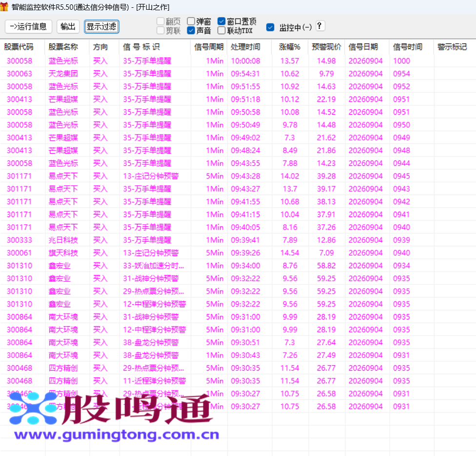Uncheck the 窗口置顶 checkbox
The width and height of the screenshot is (476, 456).
[221, 21]
